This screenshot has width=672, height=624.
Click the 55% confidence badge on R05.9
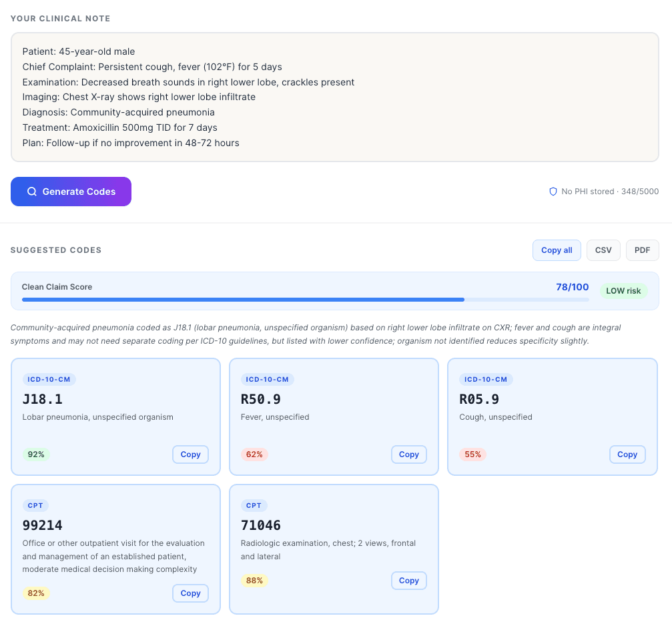[x=472, y=454]
